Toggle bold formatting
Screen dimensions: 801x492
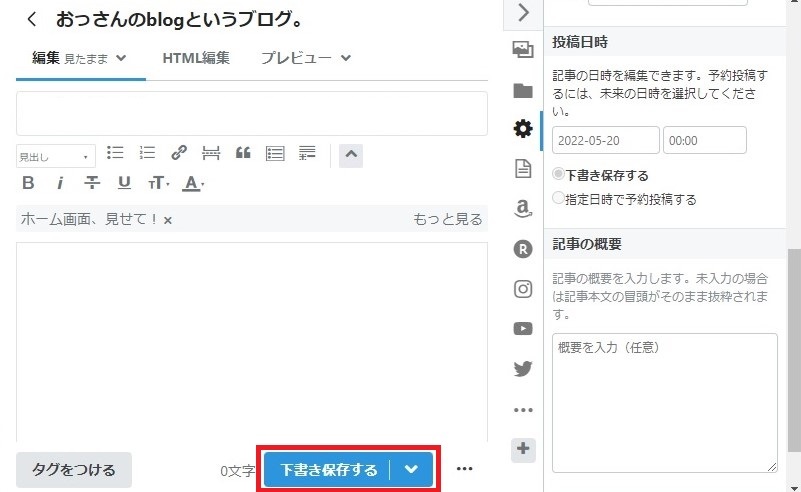tap(29, 182)
